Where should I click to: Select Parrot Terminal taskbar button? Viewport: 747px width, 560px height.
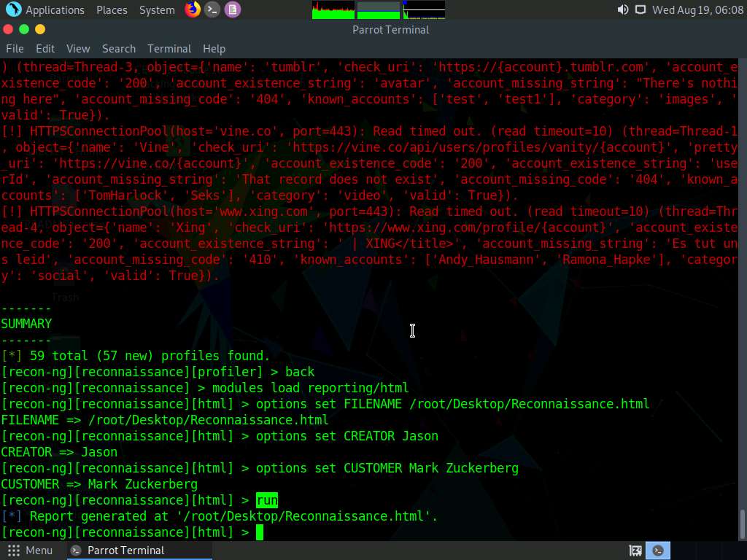(x=139, y=551)
